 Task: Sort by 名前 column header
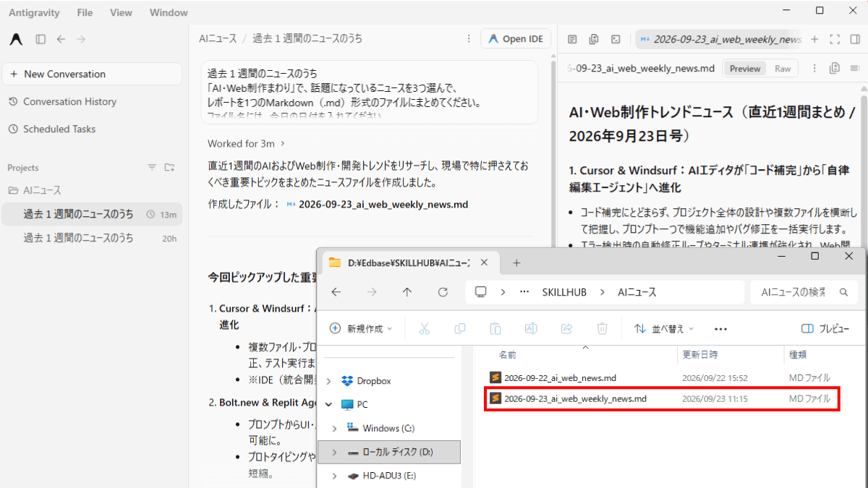point(508,355)
